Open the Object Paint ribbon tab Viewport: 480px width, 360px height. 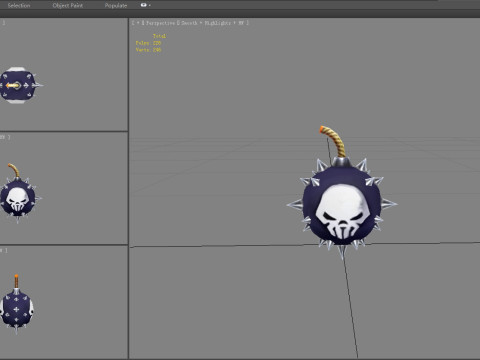[x=68, y=5]
